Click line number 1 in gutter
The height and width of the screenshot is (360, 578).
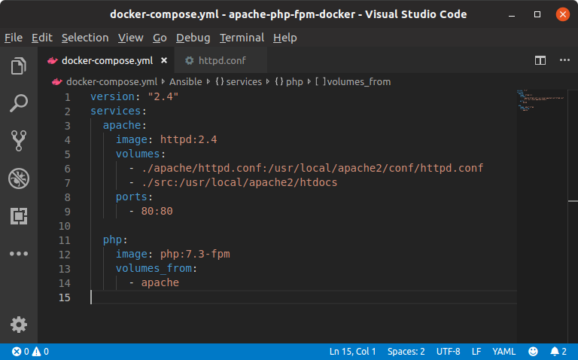coord(67,97)
